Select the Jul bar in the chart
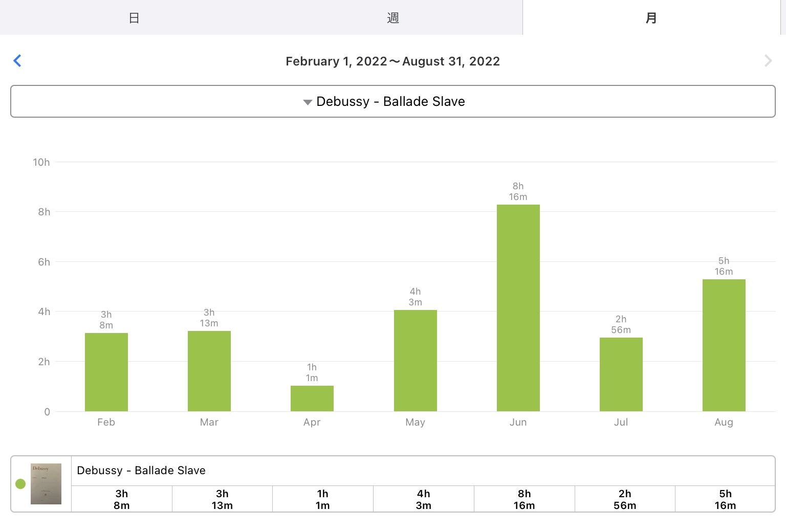The image size is (786, 532). tap(621, 374)
